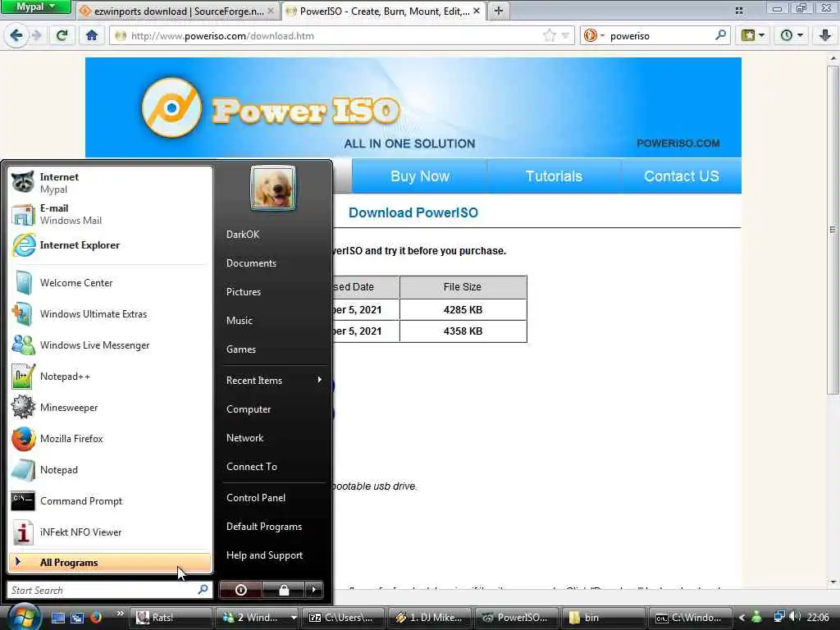Open Windows Ultimate Extras
The image size is (840, 630).
click(110, 314)
